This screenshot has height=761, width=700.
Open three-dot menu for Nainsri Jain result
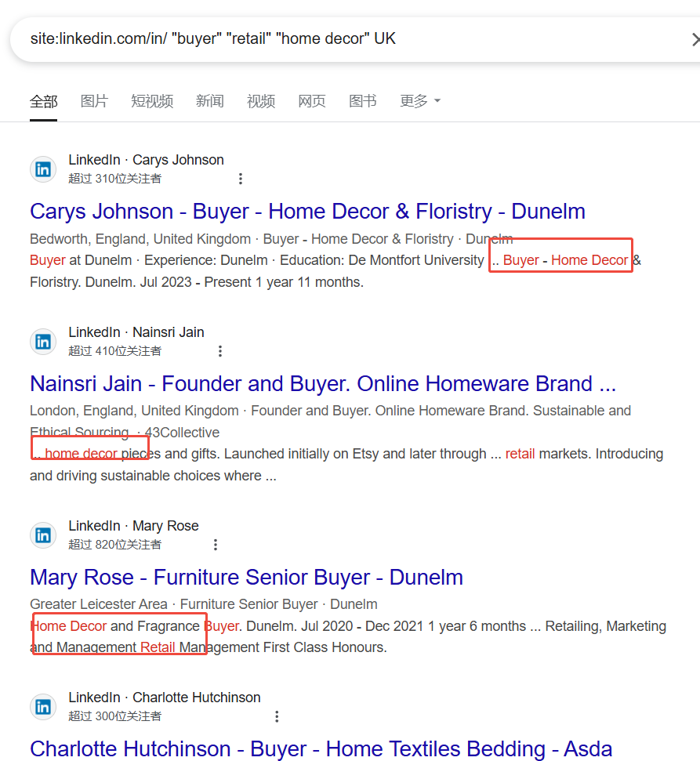pyautogui.click(x=220, y=351)
